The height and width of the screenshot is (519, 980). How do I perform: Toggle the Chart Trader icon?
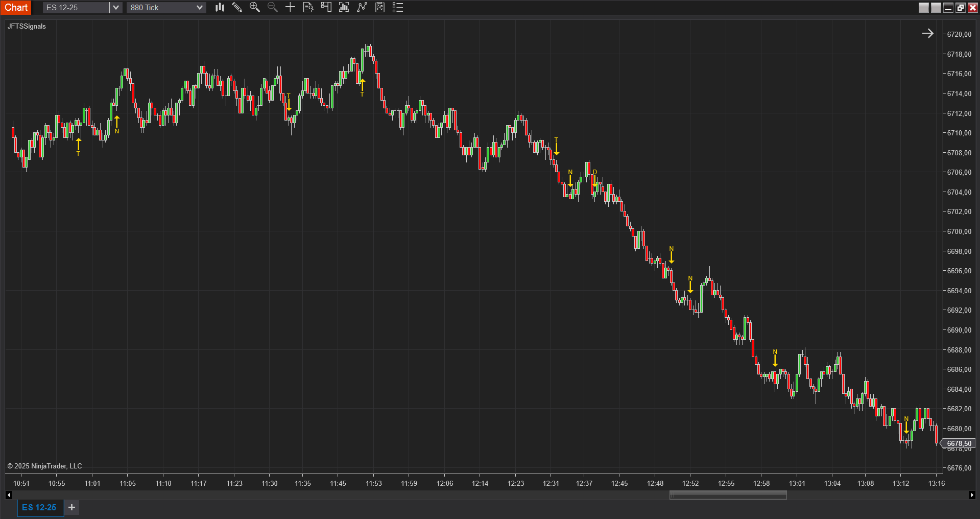(326, 7)
